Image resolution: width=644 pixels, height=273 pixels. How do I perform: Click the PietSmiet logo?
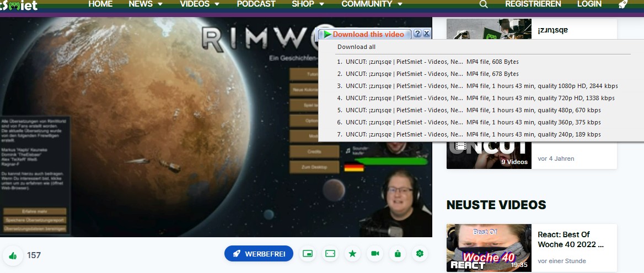(19, 5)
